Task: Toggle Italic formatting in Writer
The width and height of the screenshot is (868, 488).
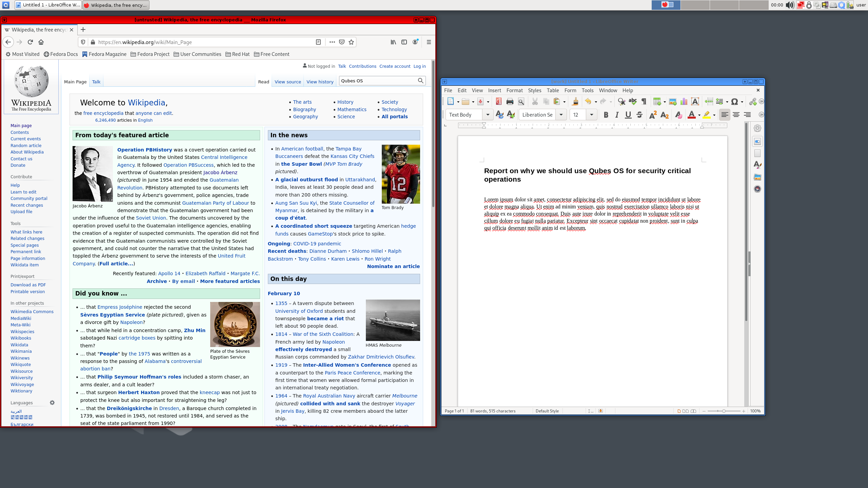Action: 617,115
